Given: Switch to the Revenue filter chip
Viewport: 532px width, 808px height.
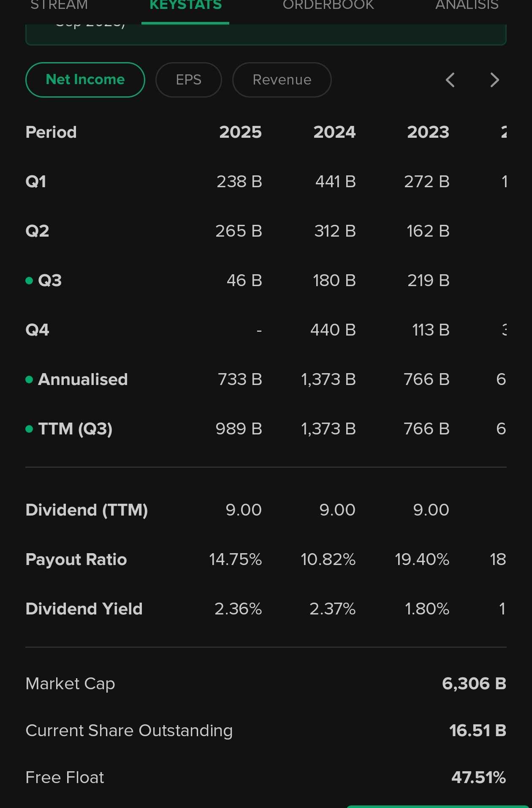Looking at the screenshot, I should point(282,80).
